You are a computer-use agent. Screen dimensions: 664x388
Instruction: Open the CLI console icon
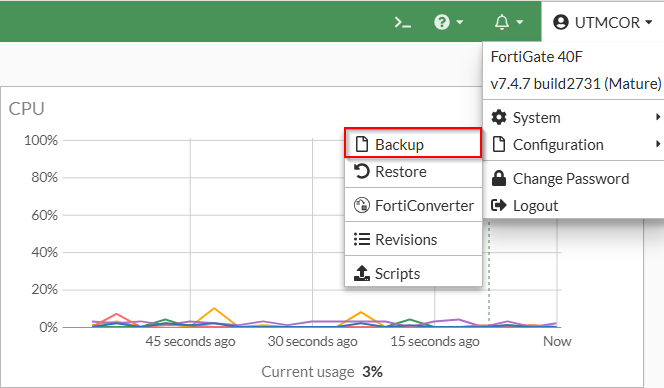402,22
